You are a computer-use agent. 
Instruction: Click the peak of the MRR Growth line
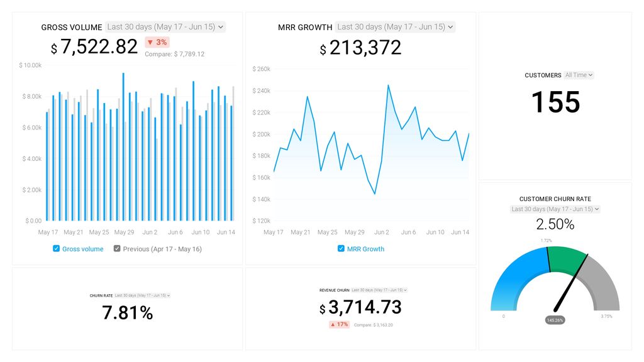389,85
